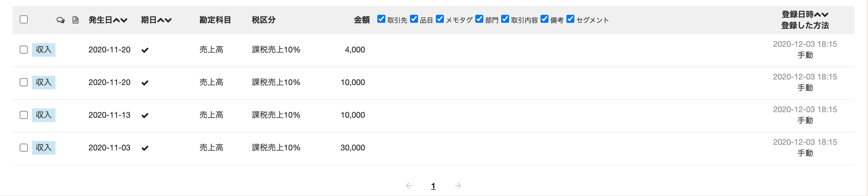Click the checkmark in the 2020-11-13 row
Image resolution: width=868 pixels, height=196 pixels.
(x=145, y=115)
